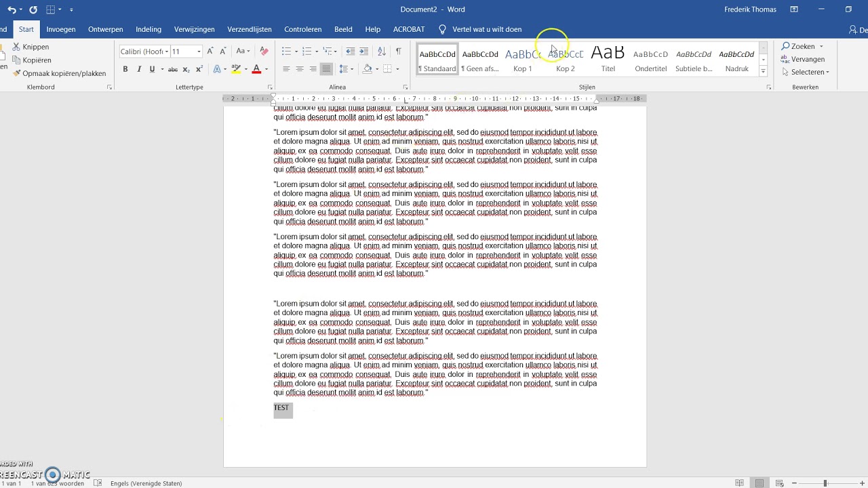Open the Verwijzingen tab

coord(195,29)
